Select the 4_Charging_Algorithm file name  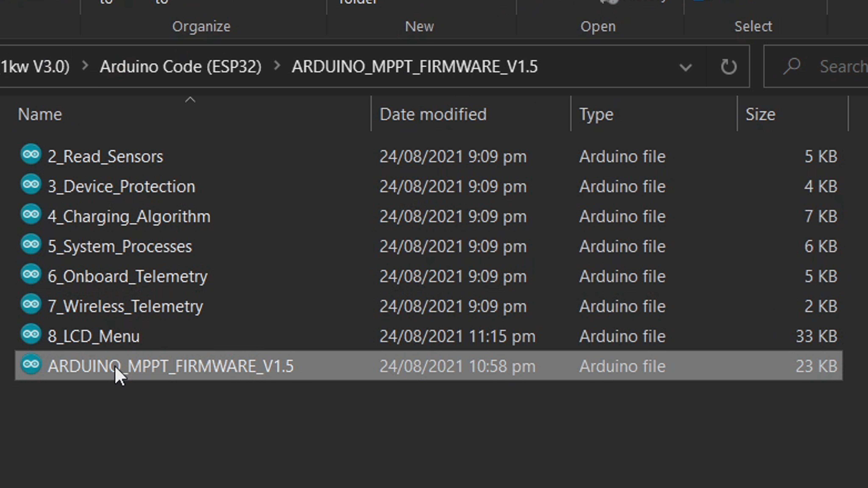pos(129,216)
